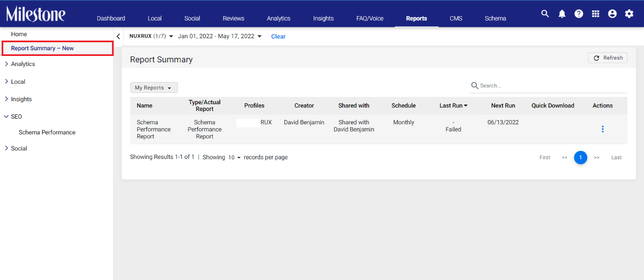Go to previous page with << button
Image resolution: width=644 pixels, height=280 pixels.
[x=565, y=158]
